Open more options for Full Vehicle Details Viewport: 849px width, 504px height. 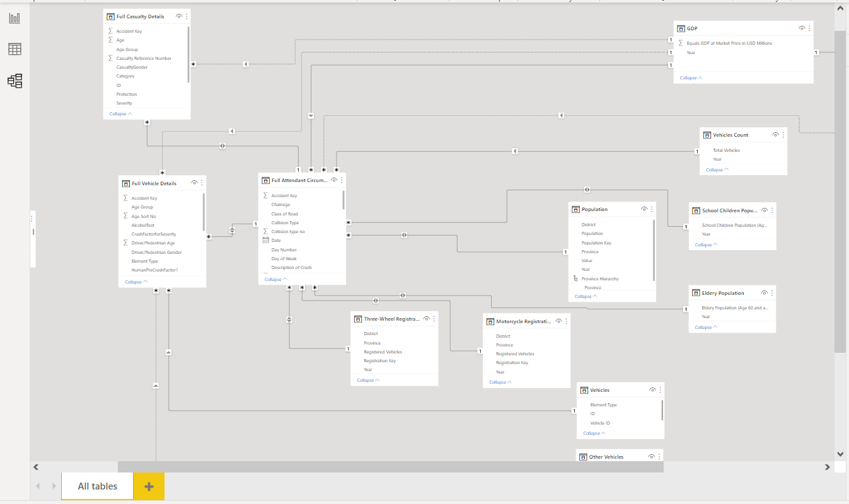202,183
